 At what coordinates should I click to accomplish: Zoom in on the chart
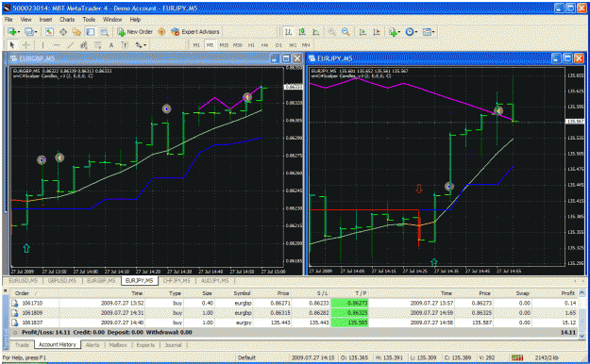pyautogui.click(x=331, y=32)
